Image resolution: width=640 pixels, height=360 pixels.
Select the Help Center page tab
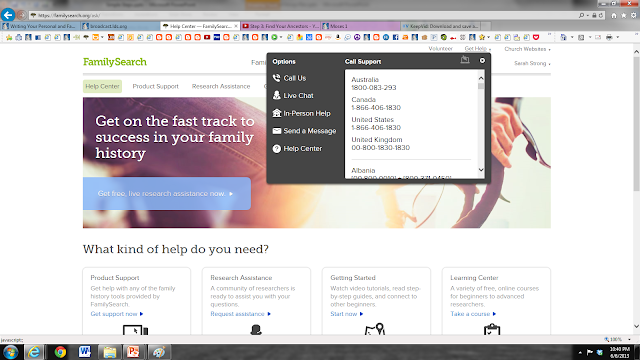[x=102, y=86]
